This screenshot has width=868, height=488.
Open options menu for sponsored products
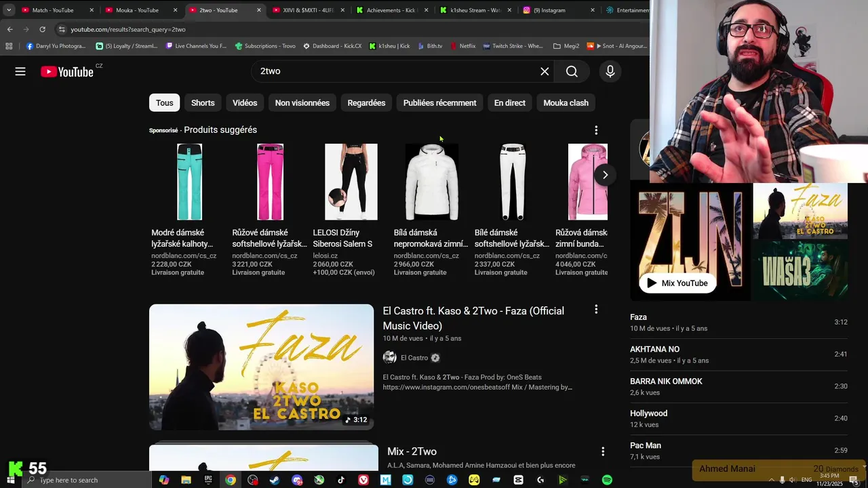point(596,130)
